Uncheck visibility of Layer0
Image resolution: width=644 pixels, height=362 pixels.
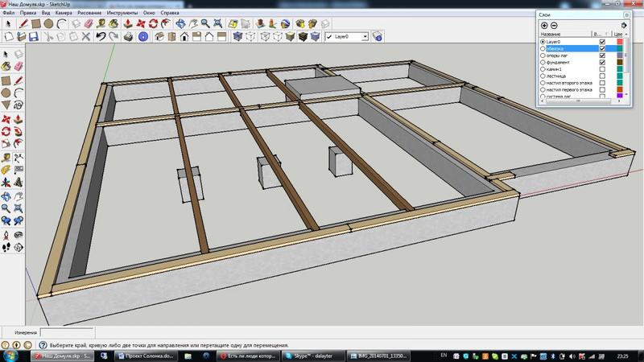click(x=602, y=42)
